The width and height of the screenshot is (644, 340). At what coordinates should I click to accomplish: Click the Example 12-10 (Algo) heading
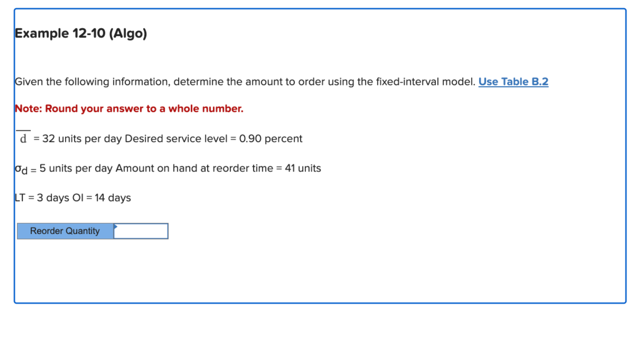tap(81, 33)
